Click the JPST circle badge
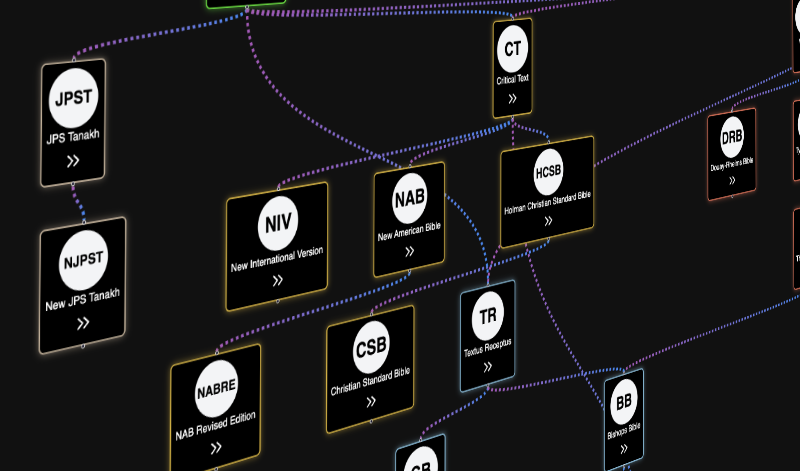The width and height of the screenshot is (800, 471). tap(73, 97)
